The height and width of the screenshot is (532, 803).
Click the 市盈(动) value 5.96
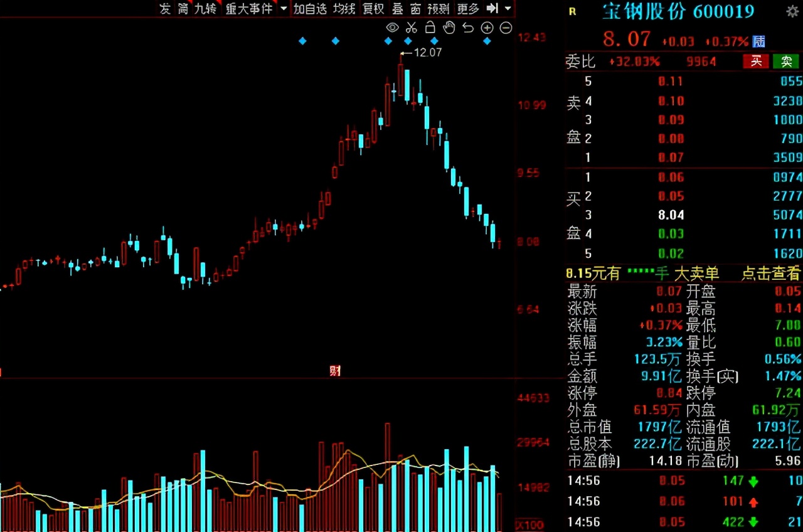pos(789,461)
